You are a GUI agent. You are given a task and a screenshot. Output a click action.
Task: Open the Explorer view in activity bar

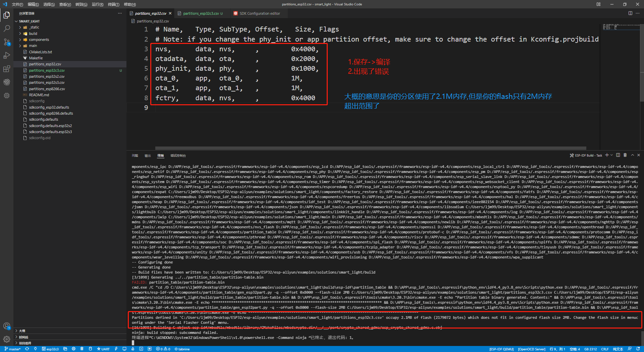click(7, 15)
